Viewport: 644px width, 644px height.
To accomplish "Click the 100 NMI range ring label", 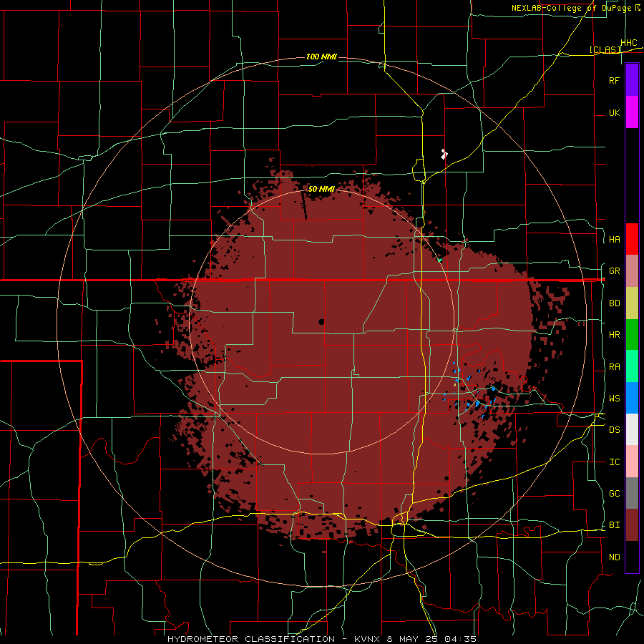I will pyautogui.click(x=321, y=57).
